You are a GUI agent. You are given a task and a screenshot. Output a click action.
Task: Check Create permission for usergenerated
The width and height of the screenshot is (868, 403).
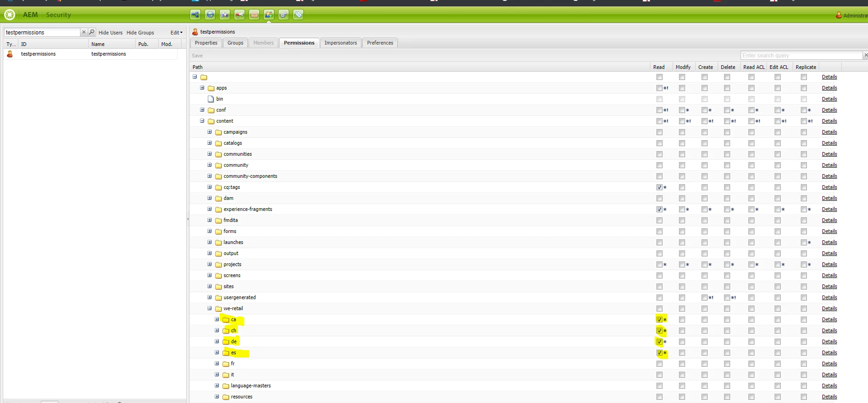(704, 297)
